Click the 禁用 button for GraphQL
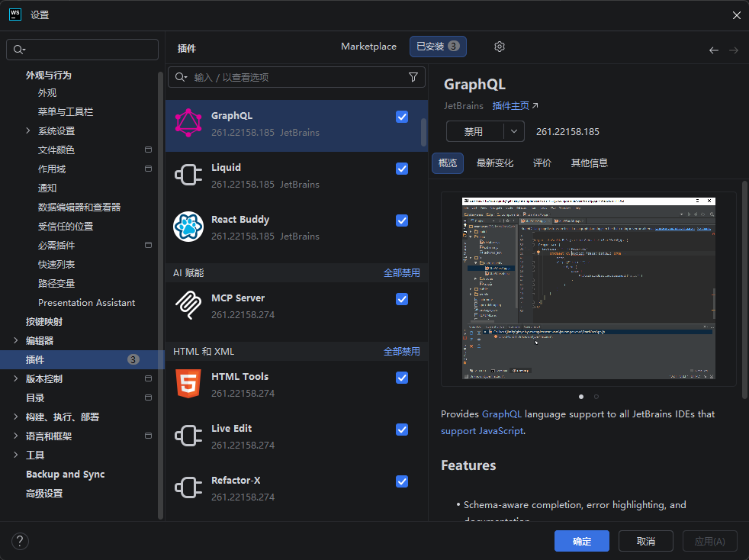The height and width of the screenshot is (560, 749). (474, 131)
